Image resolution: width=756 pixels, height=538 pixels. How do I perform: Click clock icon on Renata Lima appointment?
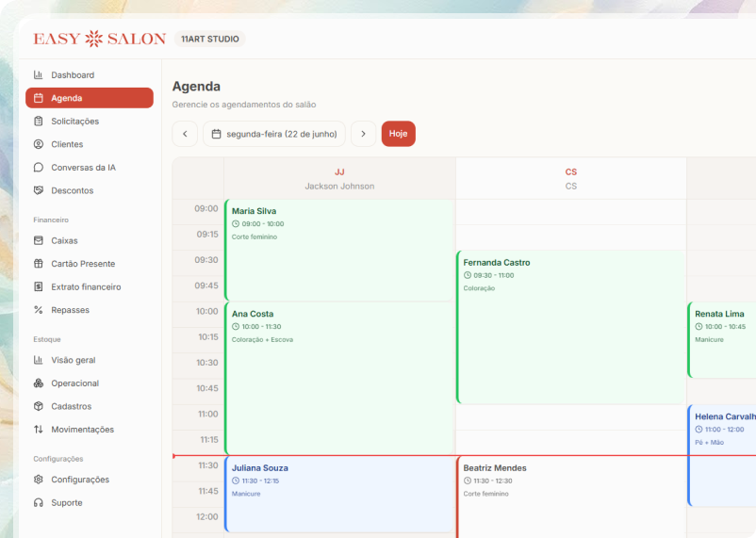coord(698,326)
